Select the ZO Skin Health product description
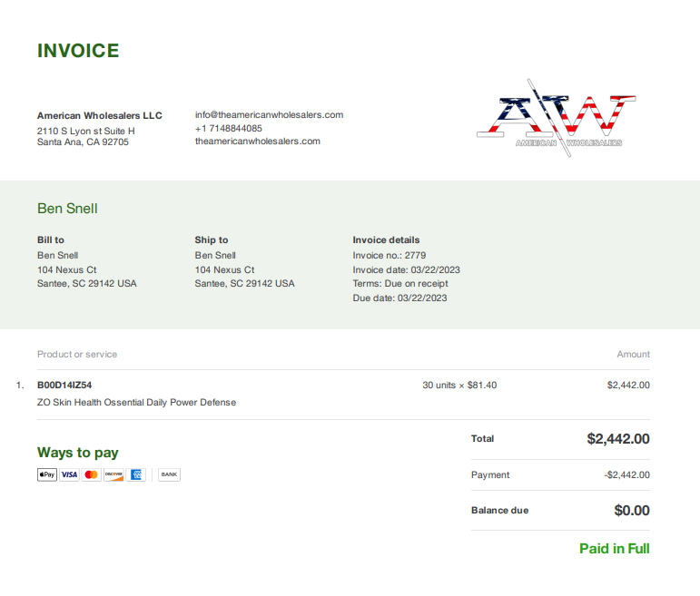Screen dimensions: 700x596 tap(136, 403)
